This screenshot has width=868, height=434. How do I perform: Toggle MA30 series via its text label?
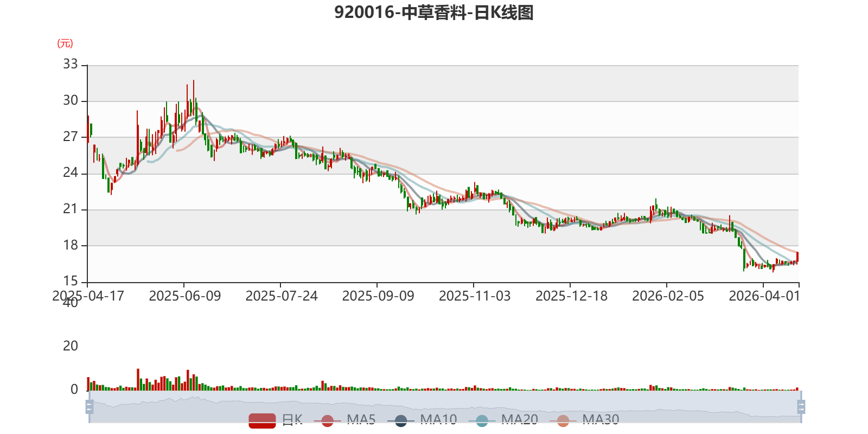click(601, 420)
